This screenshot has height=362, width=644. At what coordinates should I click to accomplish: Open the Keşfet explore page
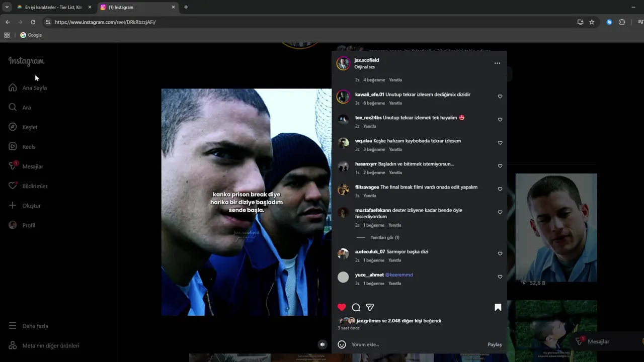pos(23,127)
